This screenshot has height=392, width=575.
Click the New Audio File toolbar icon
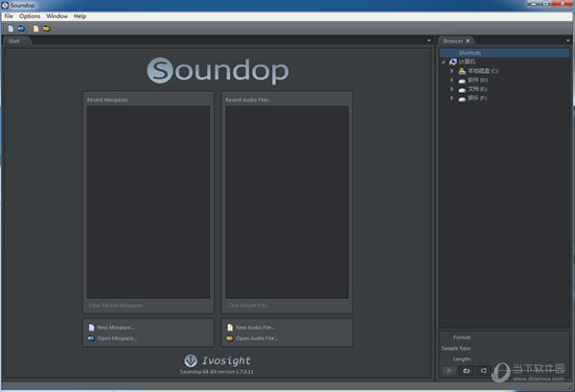pos(36,28)
